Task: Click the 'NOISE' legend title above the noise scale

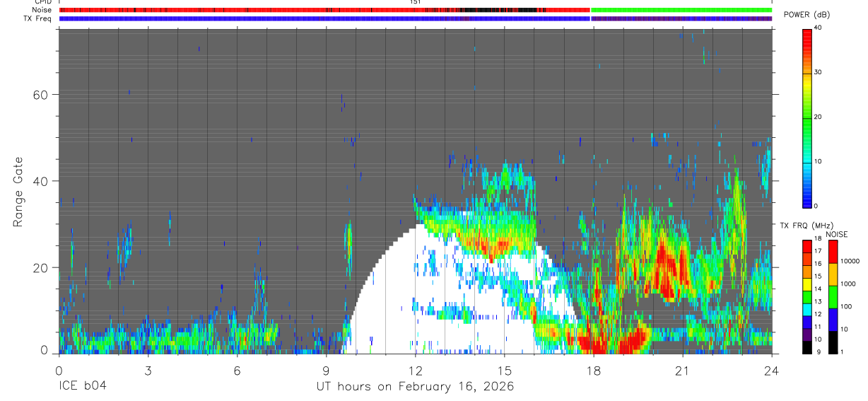Action: pos(836,234)
